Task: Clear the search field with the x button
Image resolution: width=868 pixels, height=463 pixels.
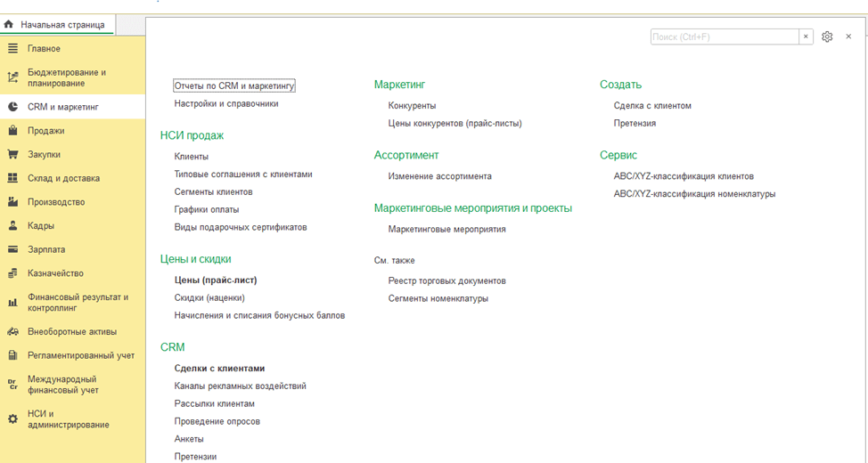Action: pyautogui.click(x=806, y=37)
